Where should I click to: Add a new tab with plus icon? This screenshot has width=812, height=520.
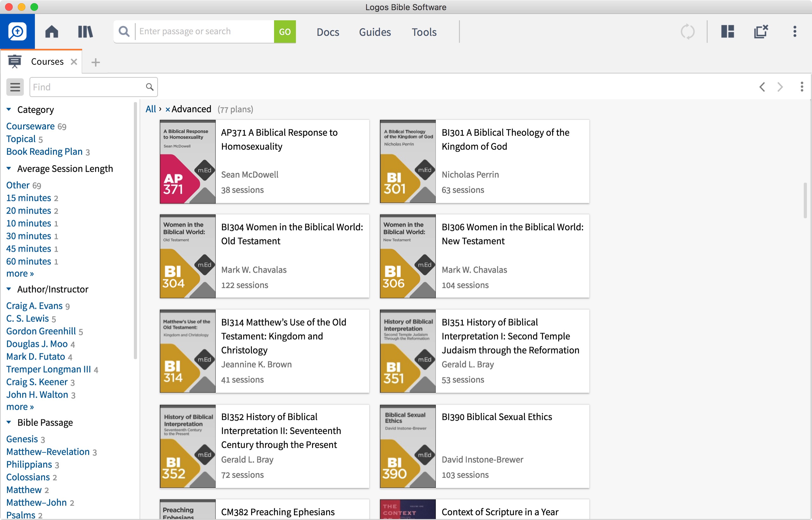coord(95,62)
